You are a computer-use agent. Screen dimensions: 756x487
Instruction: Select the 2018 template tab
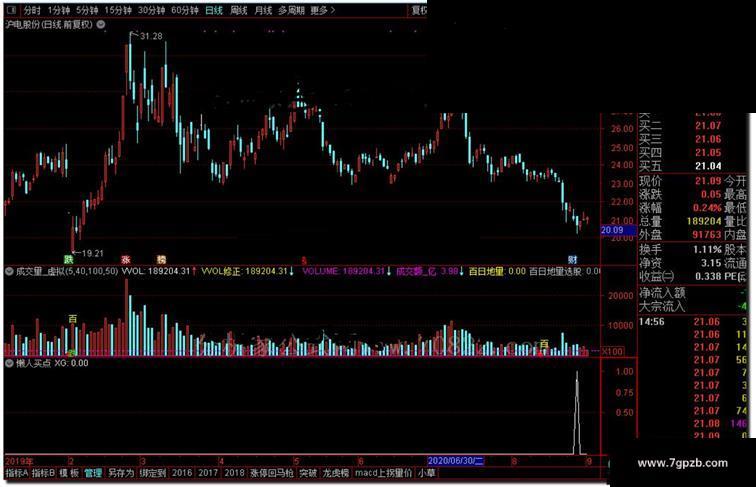tap(234, 473)
